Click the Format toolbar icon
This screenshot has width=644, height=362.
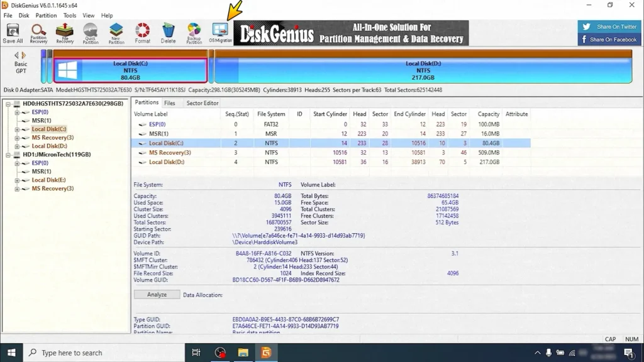(x=143, y=33)
